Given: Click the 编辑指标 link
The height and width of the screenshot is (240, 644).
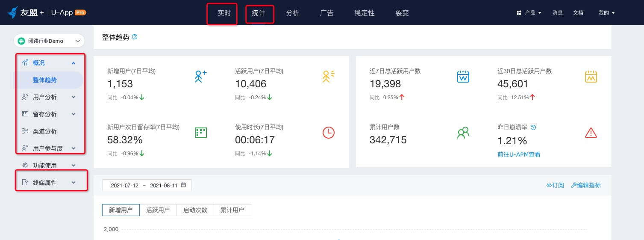Looking at the screenshot, I should pos(586,185).
